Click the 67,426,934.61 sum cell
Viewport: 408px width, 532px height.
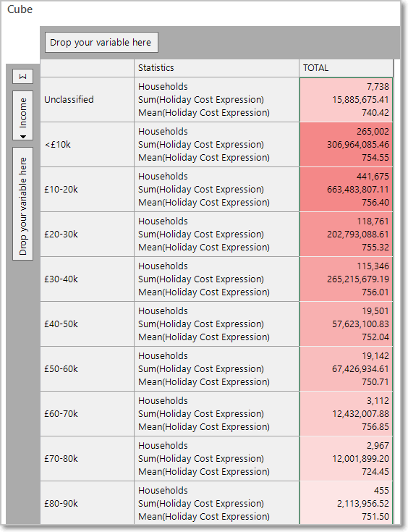point(360,369)
